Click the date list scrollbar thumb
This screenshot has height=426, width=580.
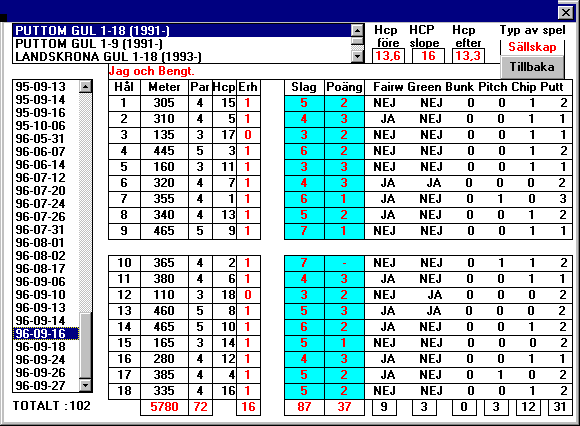pos(85,346)
